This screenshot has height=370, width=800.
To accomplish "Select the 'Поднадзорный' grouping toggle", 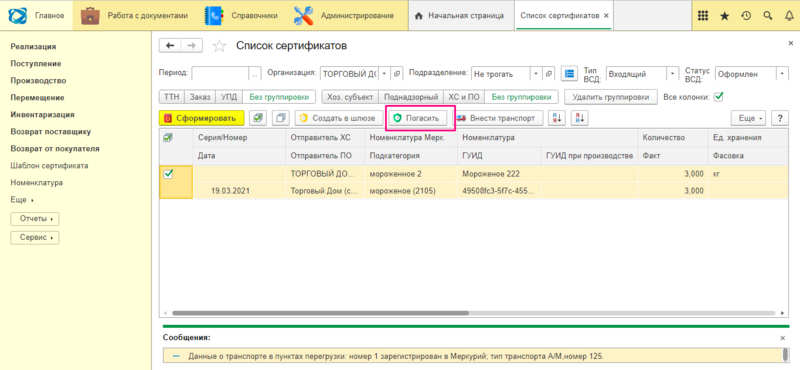I will point(411,96).
